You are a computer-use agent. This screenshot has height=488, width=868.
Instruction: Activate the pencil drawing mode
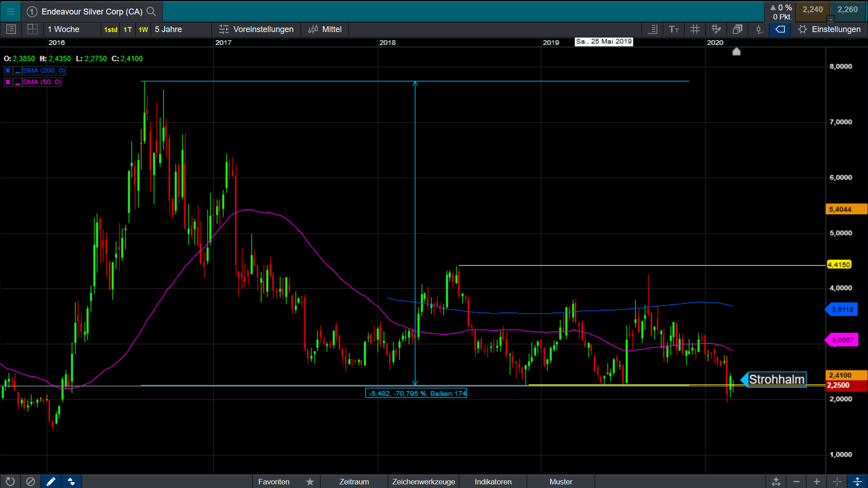point(51,482)
